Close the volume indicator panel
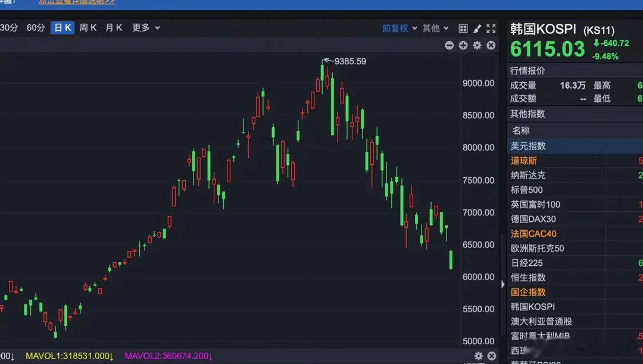The width and height of the screenshot is (643, 364). point(492,356)
